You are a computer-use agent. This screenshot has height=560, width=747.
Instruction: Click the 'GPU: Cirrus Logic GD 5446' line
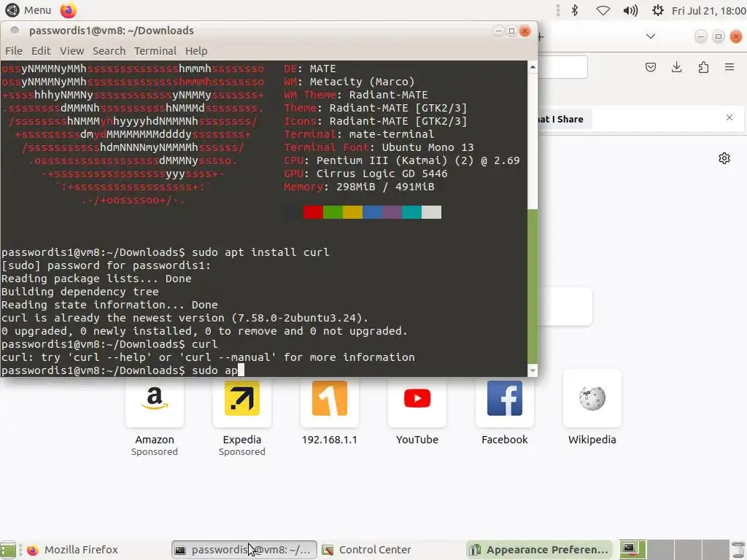click(x=365, y=174)
